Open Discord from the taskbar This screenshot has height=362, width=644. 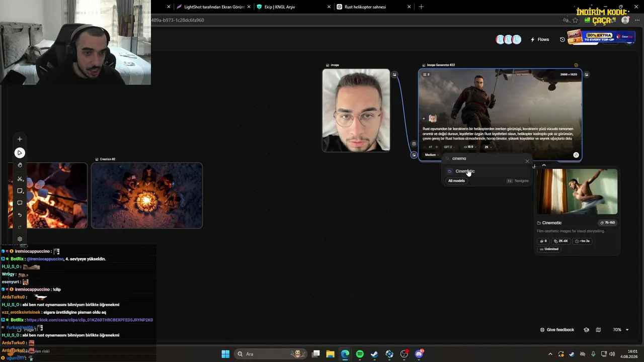click(x=419, y=354)
